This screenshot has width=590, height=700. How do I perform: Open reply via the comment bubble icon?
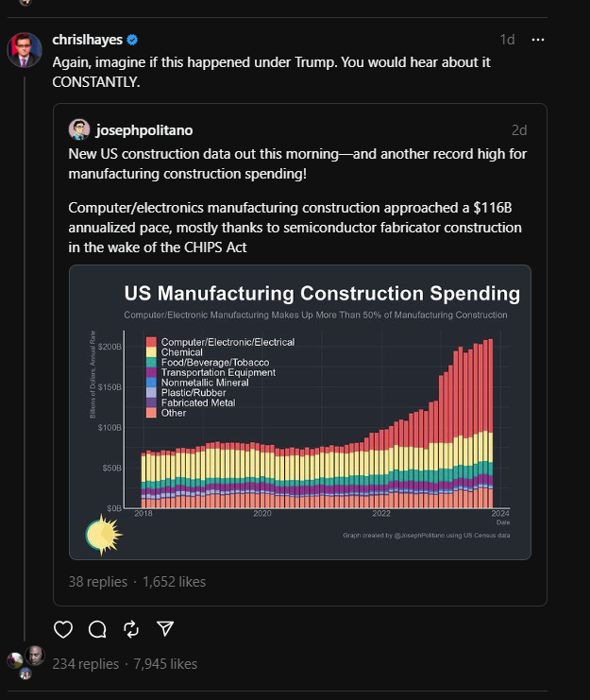[x=97, y=629]
